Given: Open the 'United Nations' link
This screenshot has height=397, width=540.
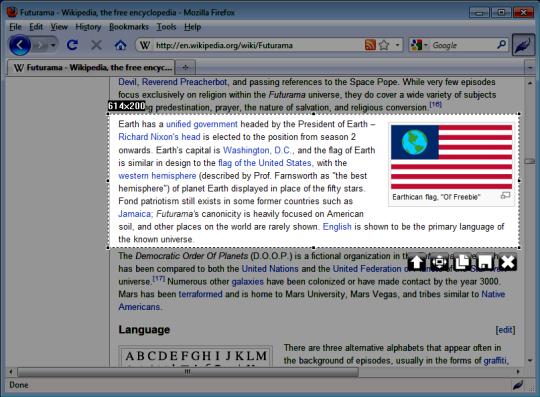Looking at the screenshot, I should pyautogui.click(x=270, y=269).
